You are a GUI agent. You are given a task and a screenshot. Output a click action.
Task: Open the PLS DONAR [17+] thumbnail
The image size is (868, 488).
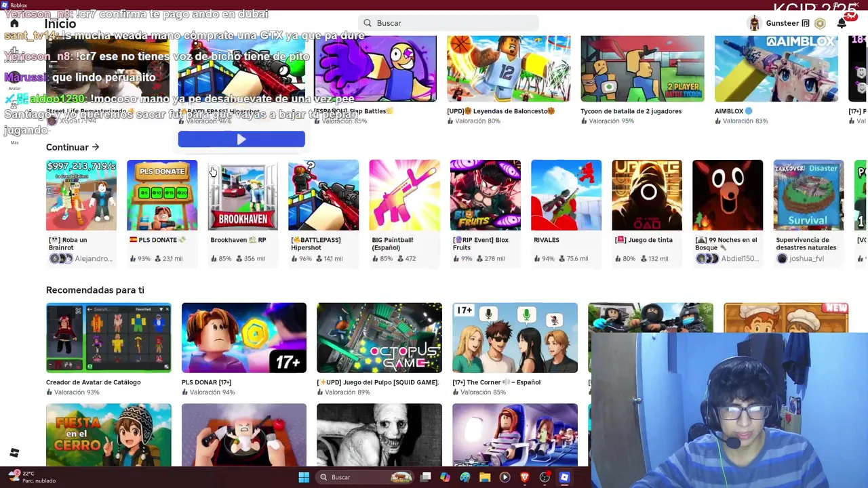click(x=244, y=338)
